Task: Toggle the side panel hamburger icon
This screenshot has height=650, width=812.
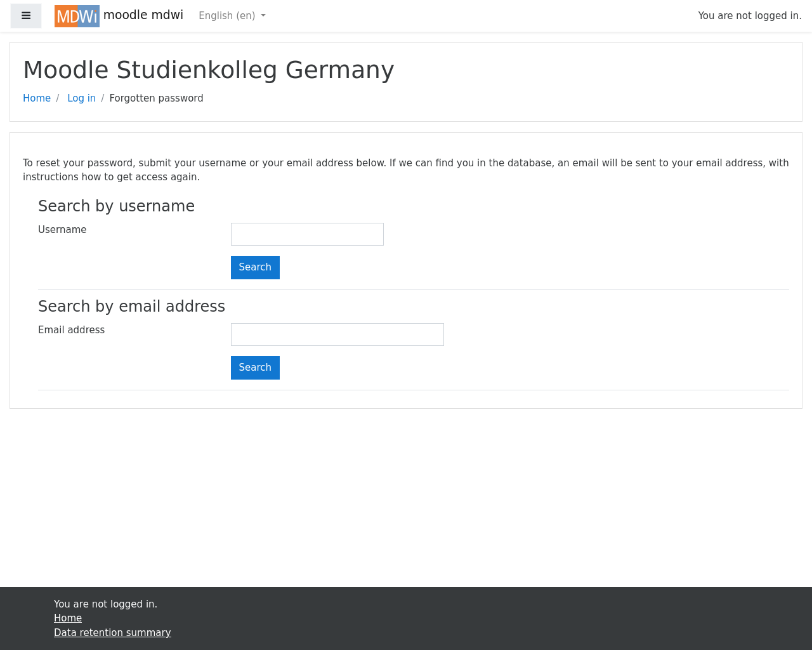Action: click(26, 16)
